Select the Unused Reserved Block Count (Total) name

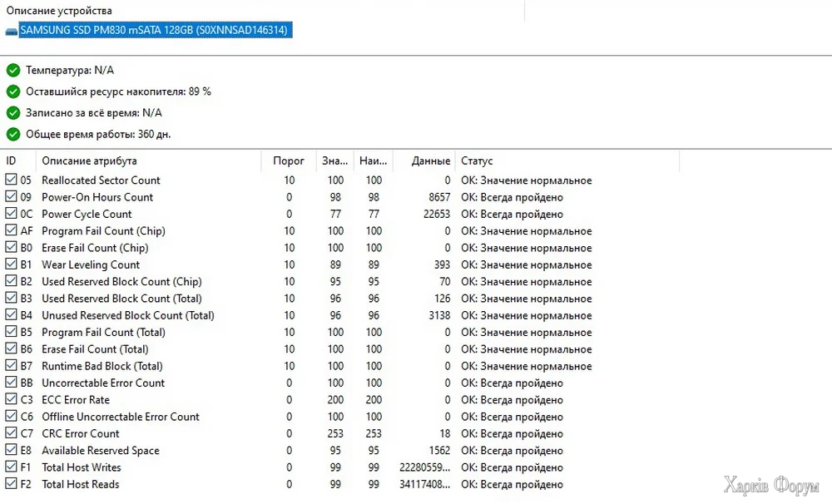coord(128,315)
